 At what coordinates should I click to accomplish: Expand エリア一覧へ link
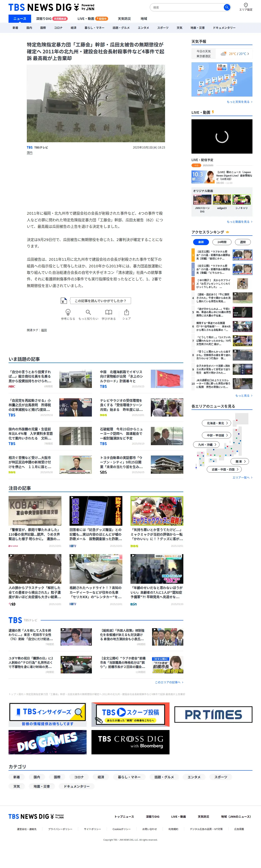click(x=243, y=477)
